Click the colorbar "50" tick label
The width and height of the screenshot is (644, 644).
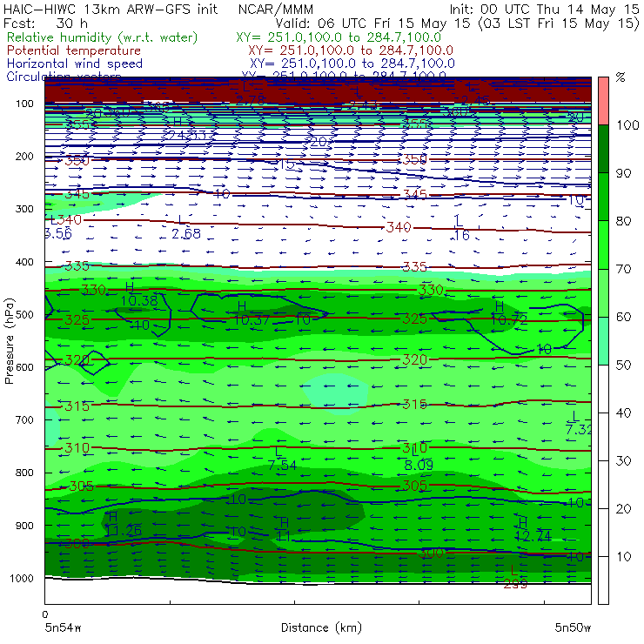coord(623,366)
